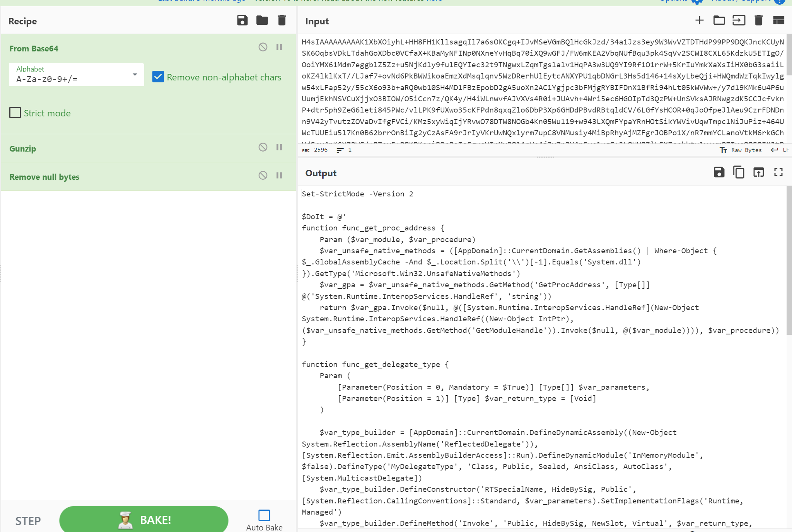This screenshot has width=792, height=532.
Task: Reset the pane layout icon
Action: coord(778,20)
